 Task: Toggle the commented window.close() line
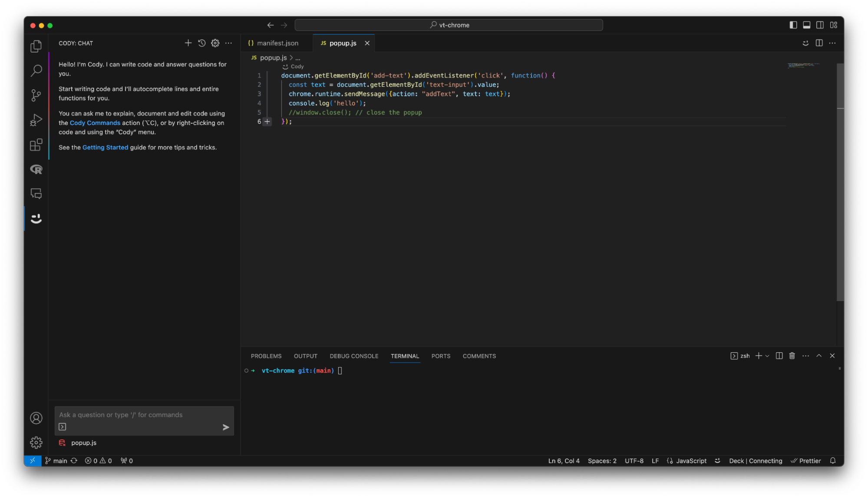point(352,113)
